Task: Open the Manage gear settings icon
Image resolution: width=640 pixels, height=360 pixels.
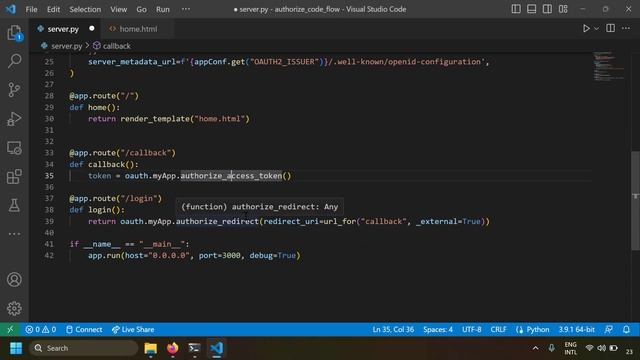Action: pos(14,309)
